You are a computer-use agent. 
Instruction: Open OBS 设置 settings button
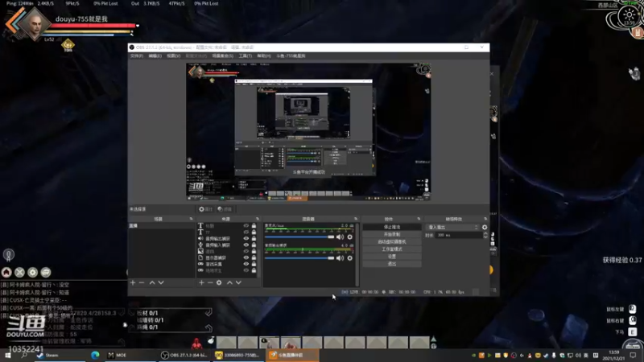click(x=392, y=257)
